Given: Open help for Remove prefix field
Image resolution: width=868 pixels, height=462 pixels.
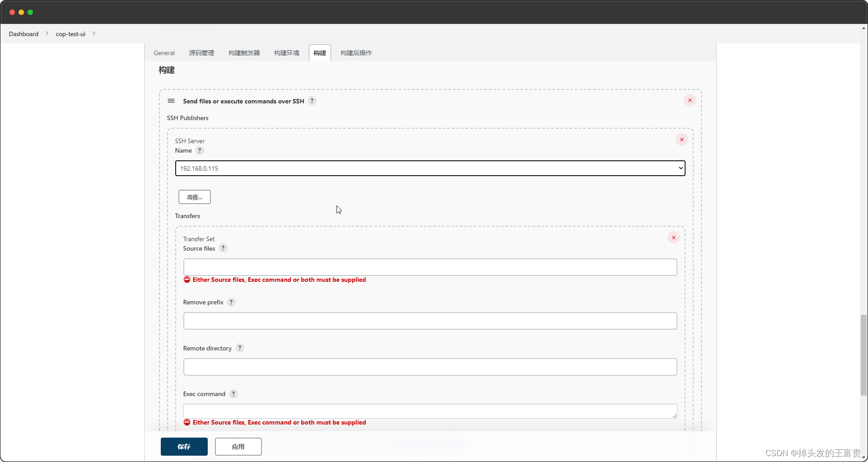Looking at the screenshot, I should pyautogui.click(x=231, y=302).
